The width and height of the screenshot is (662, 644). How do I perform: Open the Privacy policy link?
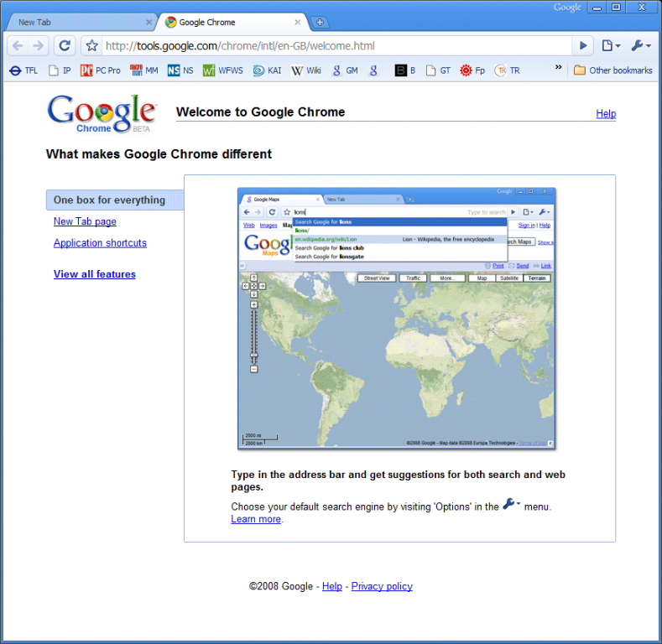(382, 586)
